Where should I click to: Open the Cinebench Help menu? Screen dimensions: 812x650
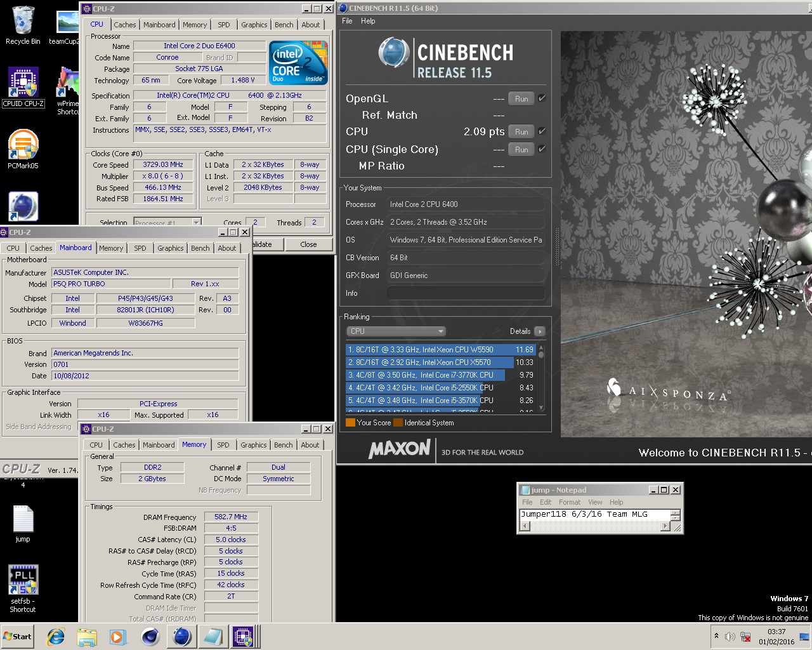(368, 21)
